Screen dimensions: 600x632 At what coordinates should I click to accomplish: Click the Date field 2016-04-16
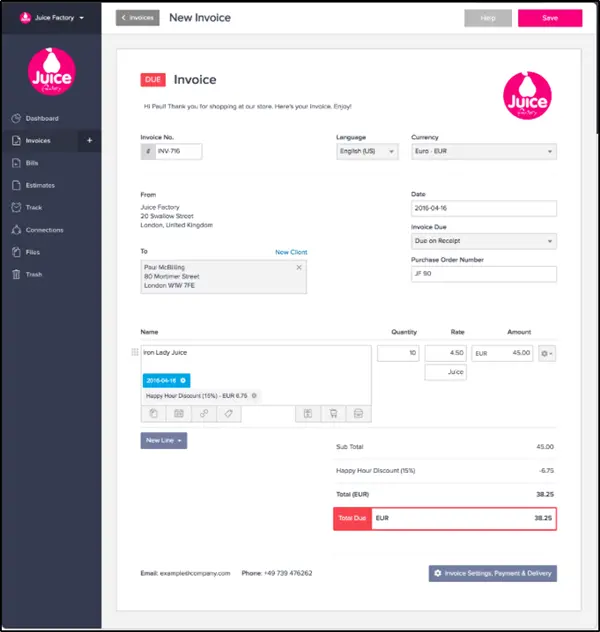click(x=484, y=208)
